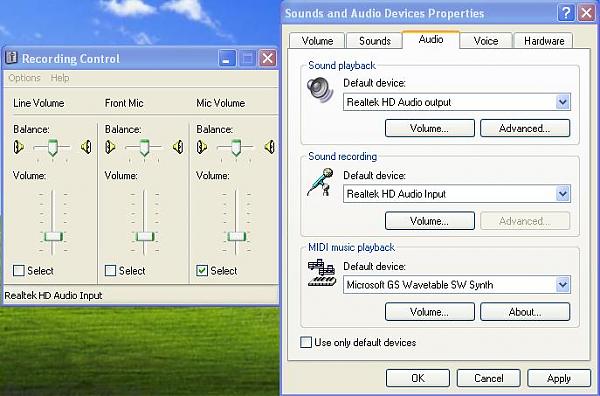Screen dimensions: 600x396
Task: Click Apply in the Properties dialog
Action: tap(559, 378)
